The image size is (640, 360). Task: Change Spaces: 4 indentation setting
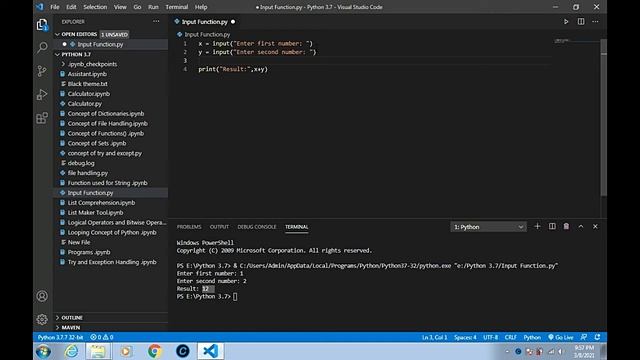point(465,337)
